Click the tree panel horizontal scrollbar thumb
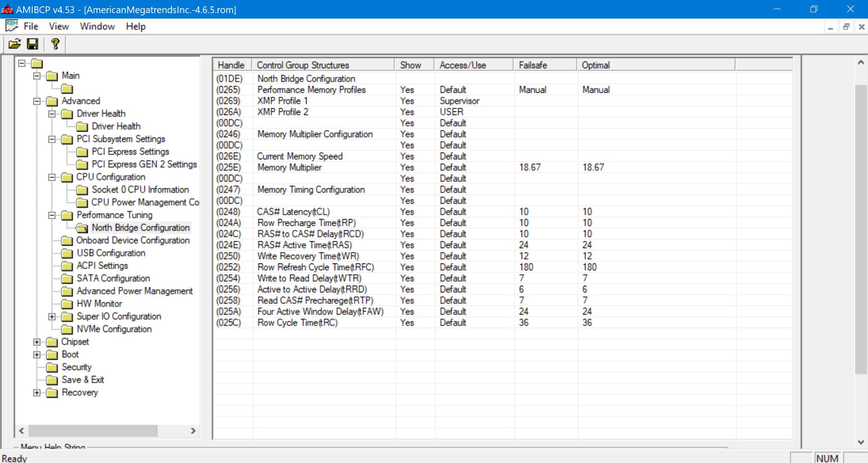 coord(93,430)
